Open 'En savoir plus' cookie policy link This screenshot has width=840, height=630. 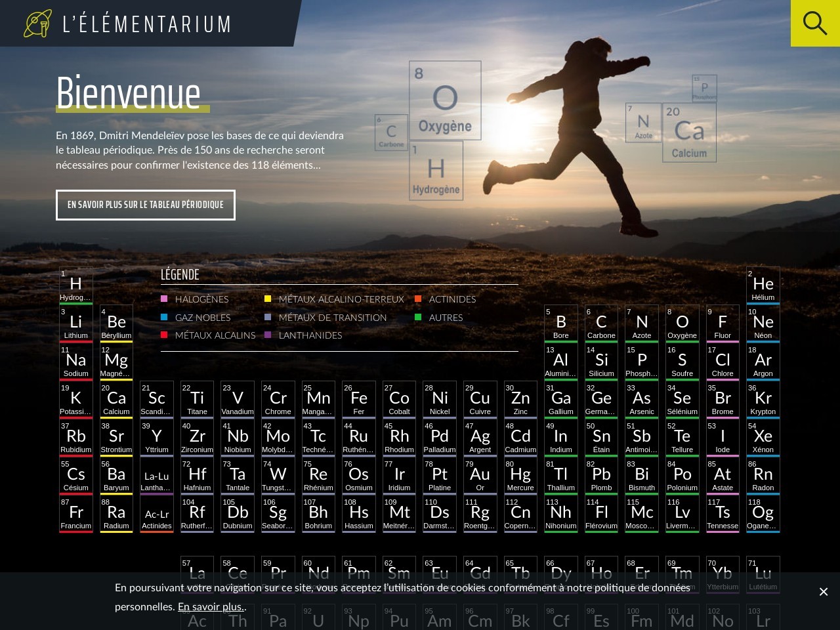coord(211,606)
